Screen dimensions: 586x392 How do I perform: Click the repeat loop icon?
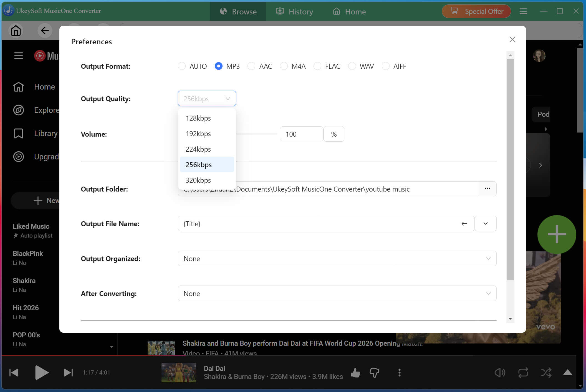[523, 373]
